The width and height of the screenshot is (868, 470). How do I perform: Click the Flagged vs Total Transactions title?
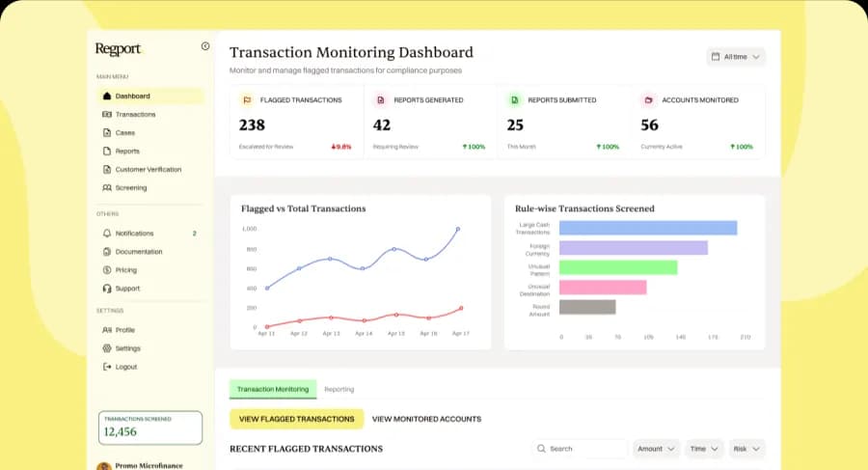(304, 209)
